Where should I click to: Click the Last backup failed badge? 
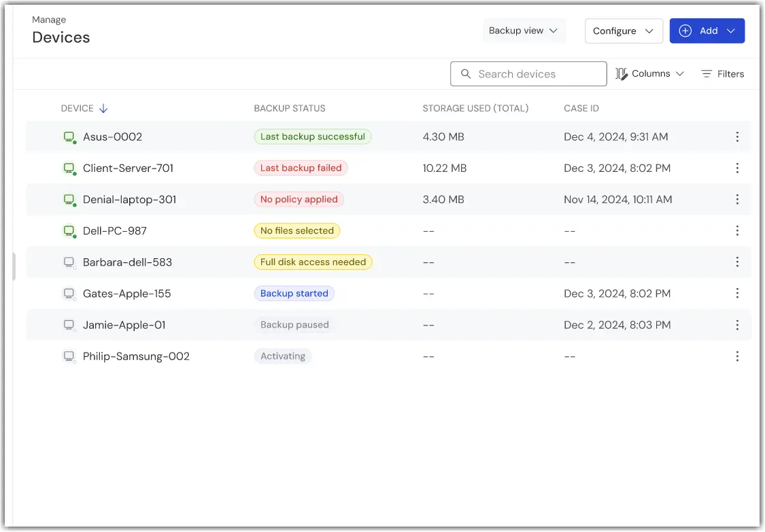tap(301, 169)
